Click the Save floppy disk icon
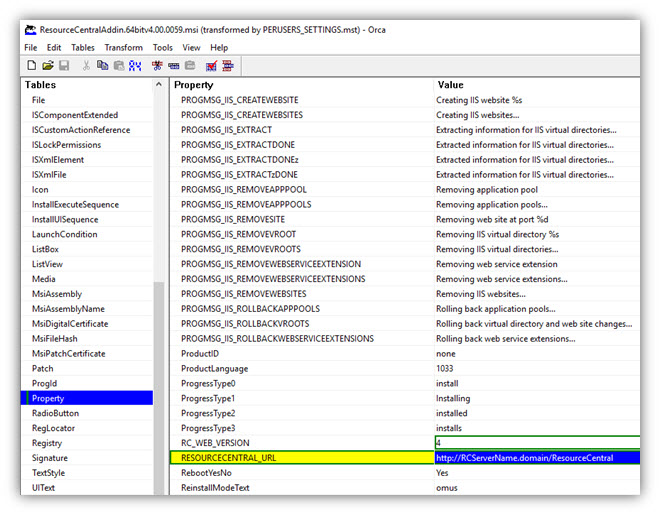 coord(64,65)
